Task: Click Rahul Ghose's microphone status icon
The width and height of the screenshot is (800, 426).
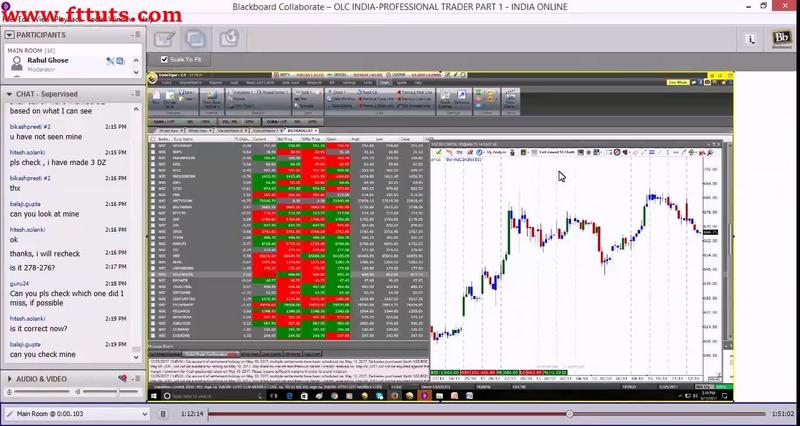Action: point(110,61)
